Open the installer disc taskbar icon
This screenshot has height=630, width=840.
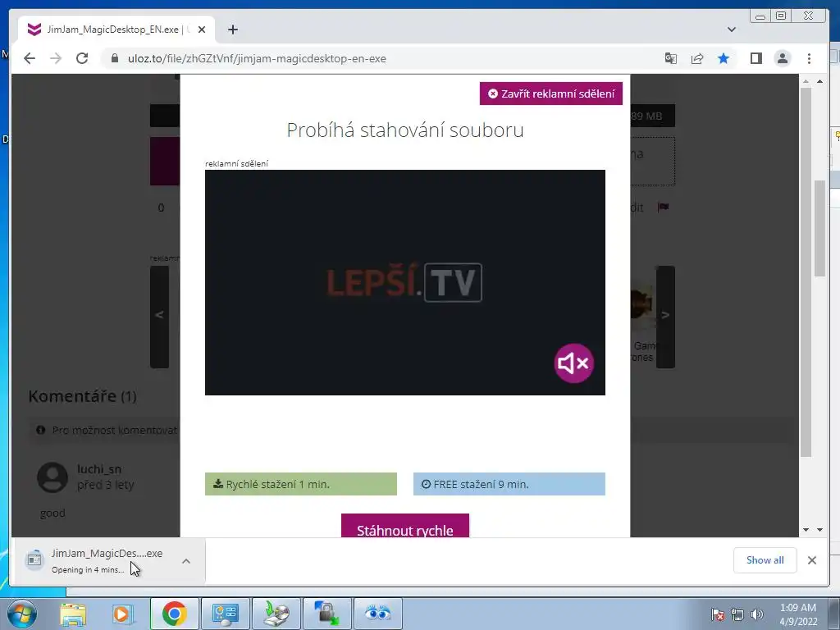pos(276,614)
